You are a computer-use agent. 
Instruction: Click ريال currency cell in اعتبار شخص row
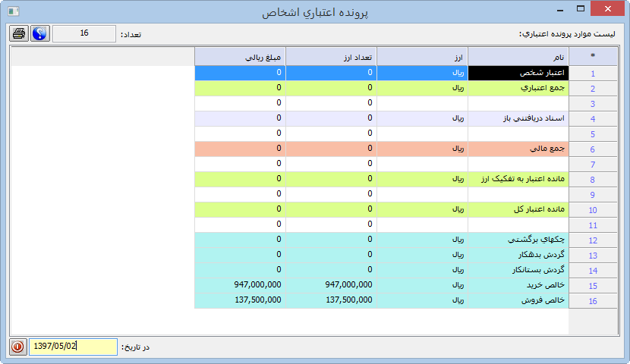pos(422,73)
